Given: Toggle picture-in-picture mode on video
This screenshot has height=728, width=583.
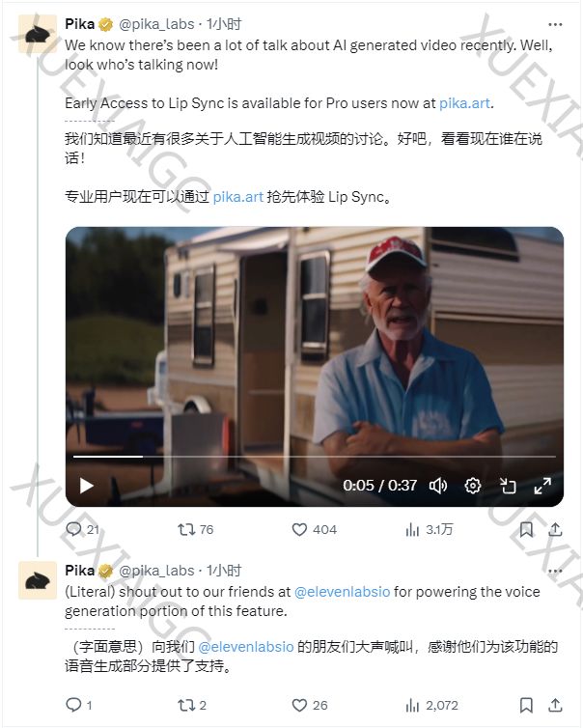Looking at the screenshot, I should (509, 486).
